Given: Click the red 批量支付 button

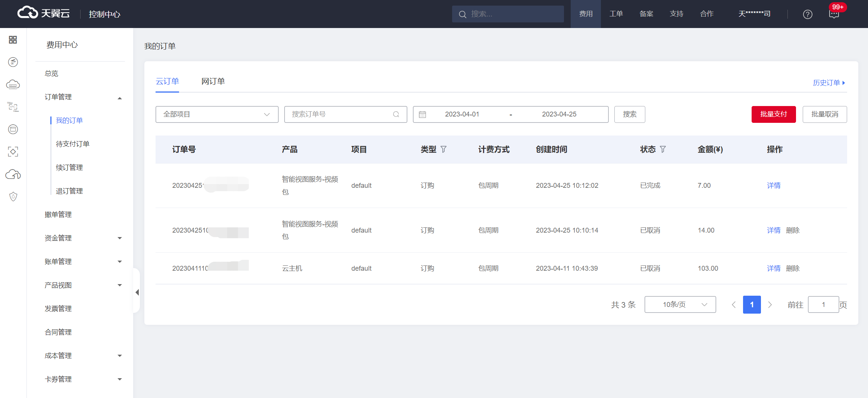Looking at the screenshot, I should pyautogui.click(x=773, y=114).
